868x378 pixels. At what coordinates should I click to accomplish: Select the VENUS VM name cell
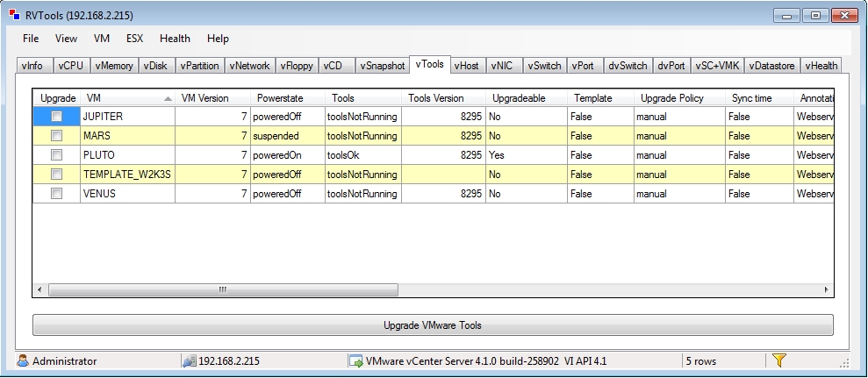(x=128, y=194)
